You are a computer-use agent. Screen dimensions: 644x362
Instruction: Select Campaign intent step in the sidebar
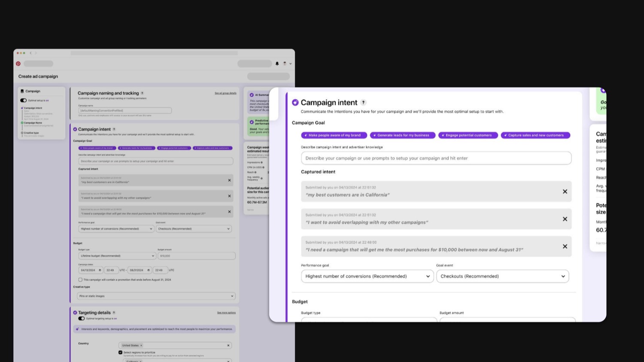click(x=33, y=108)
